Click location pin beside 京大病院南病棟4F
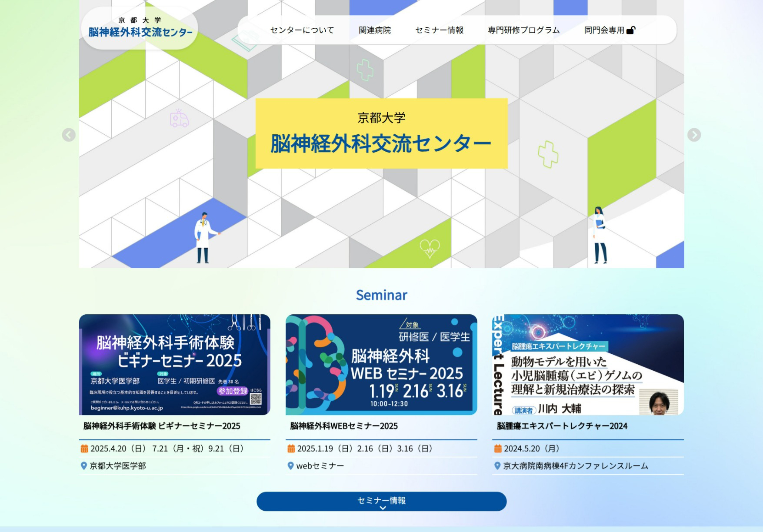 (x=497, y=466)
